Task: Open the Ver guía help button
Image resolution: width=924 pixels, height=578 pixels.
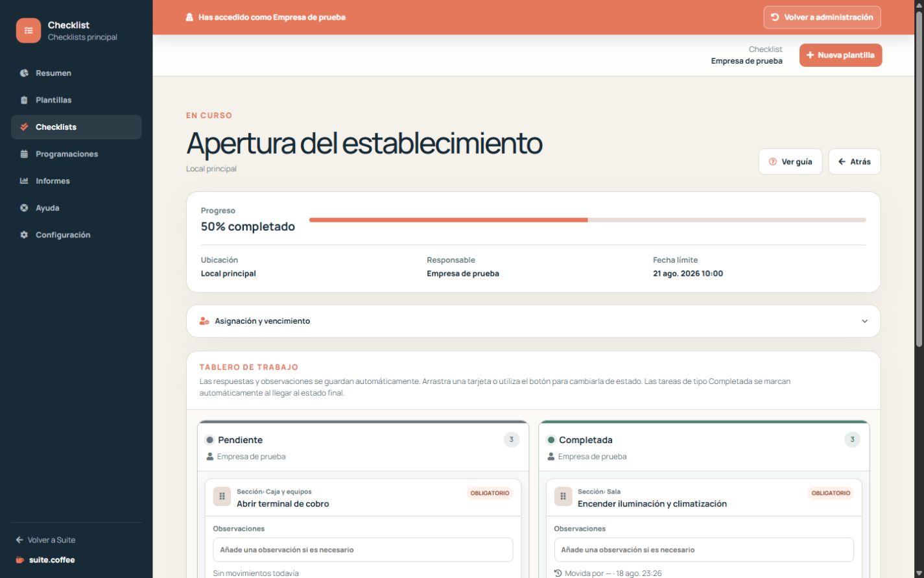Action: (790, 162)
